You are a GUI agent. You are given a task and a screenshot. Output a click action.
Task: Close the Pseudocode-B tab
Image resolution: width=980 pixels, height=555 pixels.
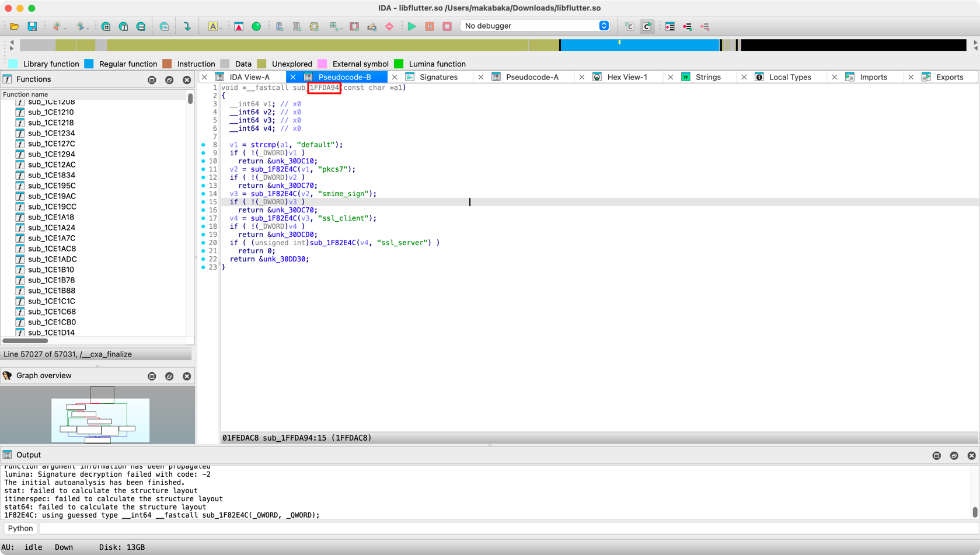(x=293, y=77)
